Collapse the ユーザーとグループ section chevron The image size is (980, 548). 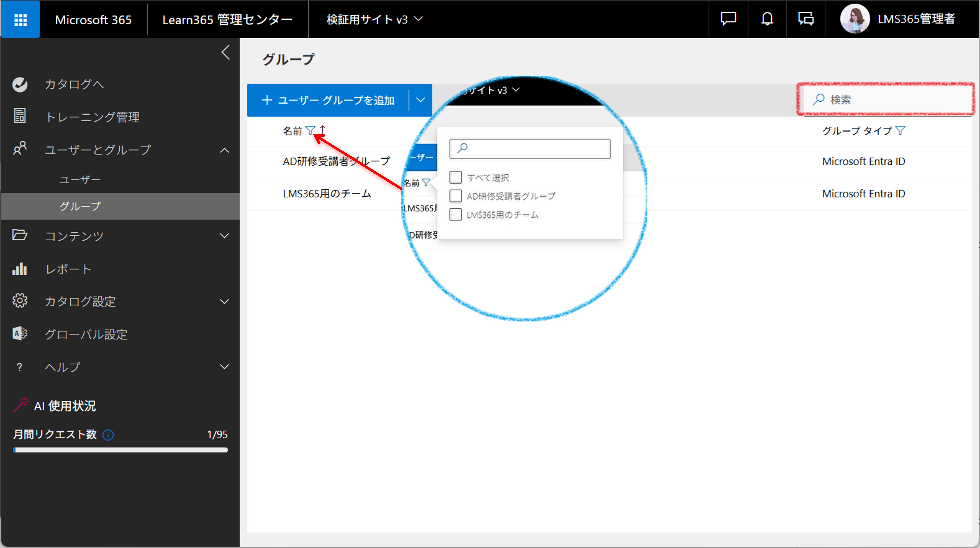point(225,151)
